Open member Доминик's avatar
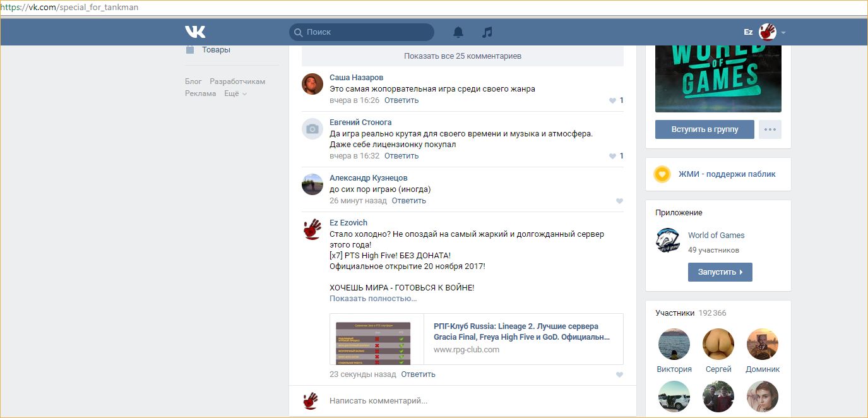Image resolution: width=868 pixels, height=418 pixels. 763,344
